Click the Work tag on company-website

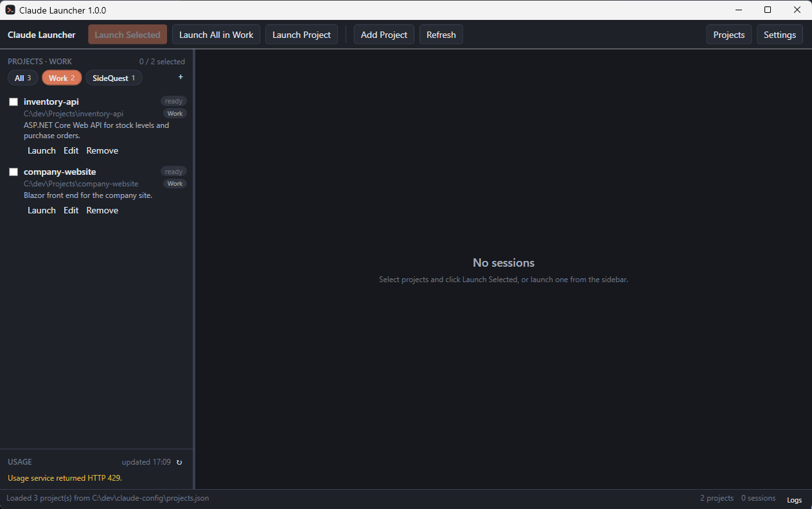(x=175, y=184)
